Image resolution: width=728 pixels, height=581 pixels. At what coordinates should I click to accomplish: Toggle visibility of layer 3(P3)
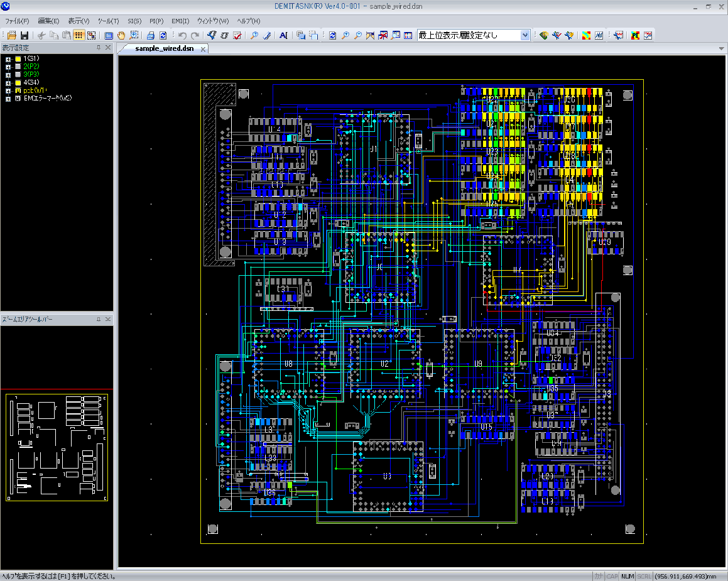pos(18,74)
